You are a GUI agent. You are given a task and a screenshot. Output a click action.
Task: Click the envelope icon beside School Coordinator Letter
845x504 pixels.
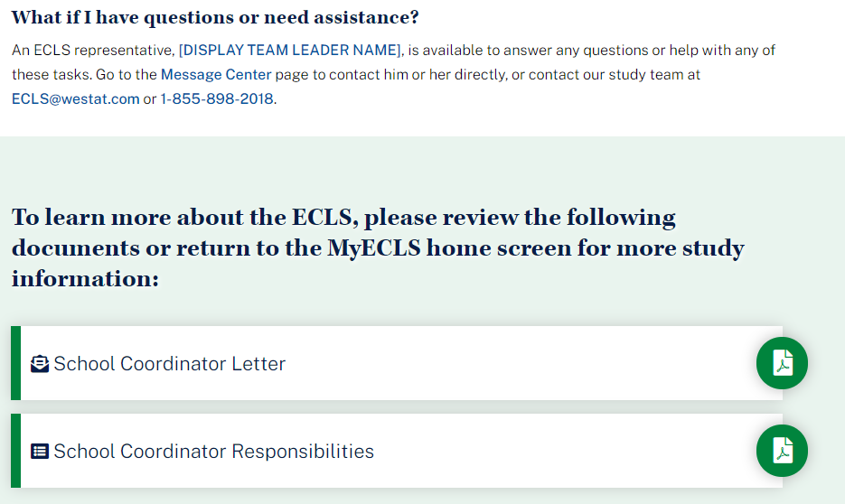40,364
